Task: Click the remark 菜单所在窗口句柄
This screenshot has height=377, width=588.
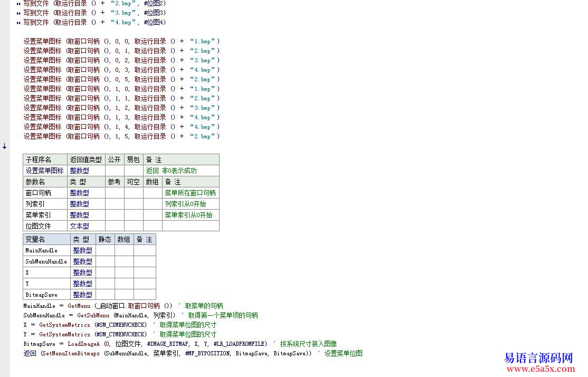Action: coord(190,193)
